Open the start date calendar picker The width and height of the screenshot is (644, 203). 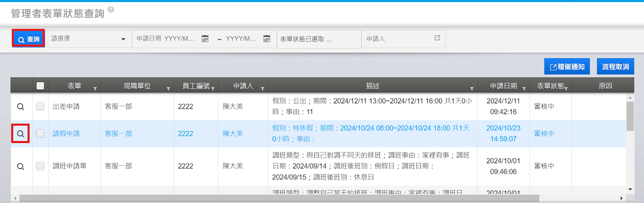(205, 39)
